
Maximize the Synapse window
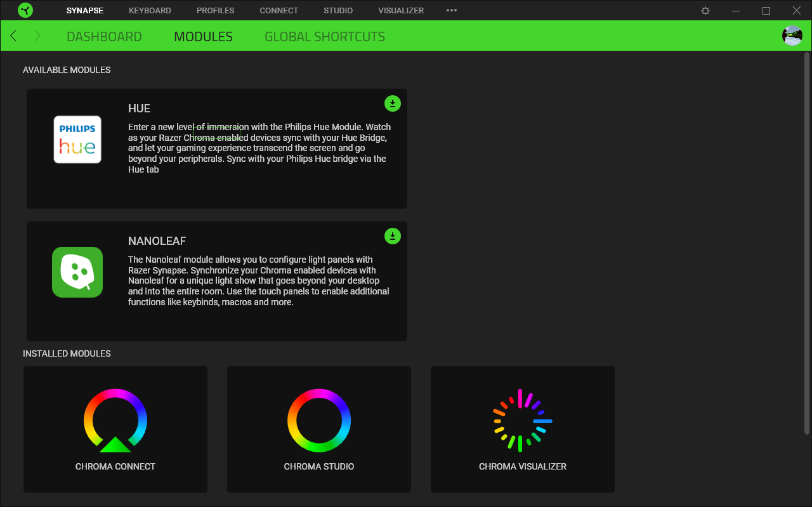766,11
